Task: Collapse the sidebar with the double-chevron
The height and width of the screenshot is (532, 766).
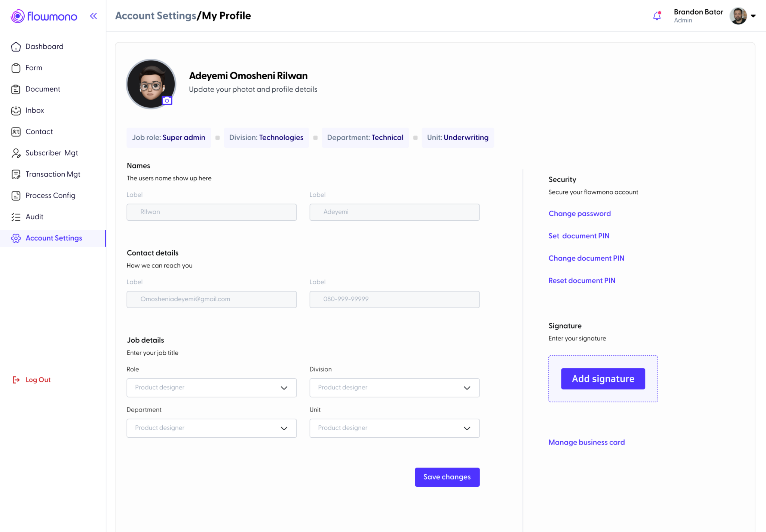Action: coord(93,16)
